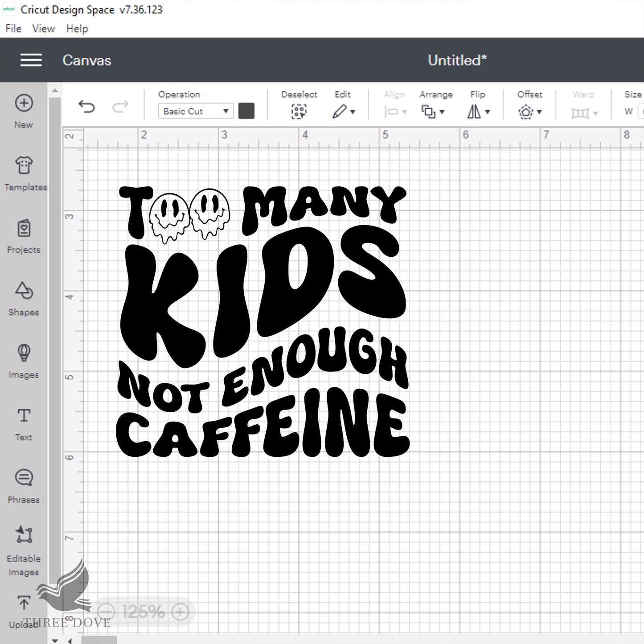Zoom out with the minus button
The height and width of the screenshot is (644, 644).
click(106, 611)
